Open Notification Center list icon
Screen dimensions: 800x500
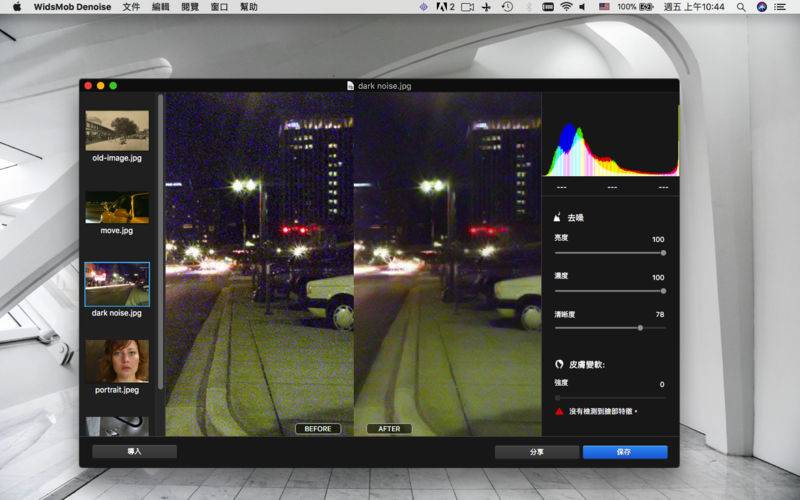780,7
